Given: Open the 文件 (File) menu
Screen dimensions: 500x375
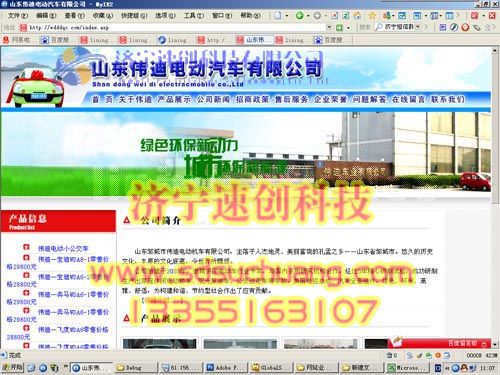Looking at the screenshot, I should 18,15.
